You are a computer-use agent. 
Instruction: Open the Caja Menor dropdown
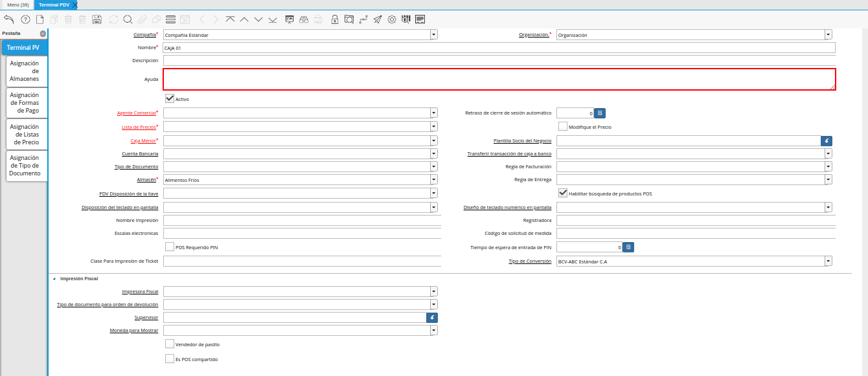pyautogui.click(x=433, y=140)
